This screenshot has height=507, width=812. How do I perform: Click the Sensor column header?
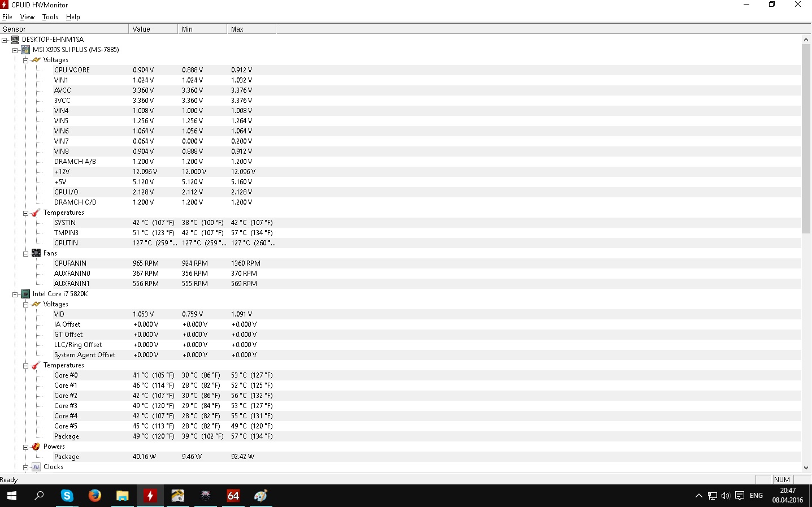(64, 29)
